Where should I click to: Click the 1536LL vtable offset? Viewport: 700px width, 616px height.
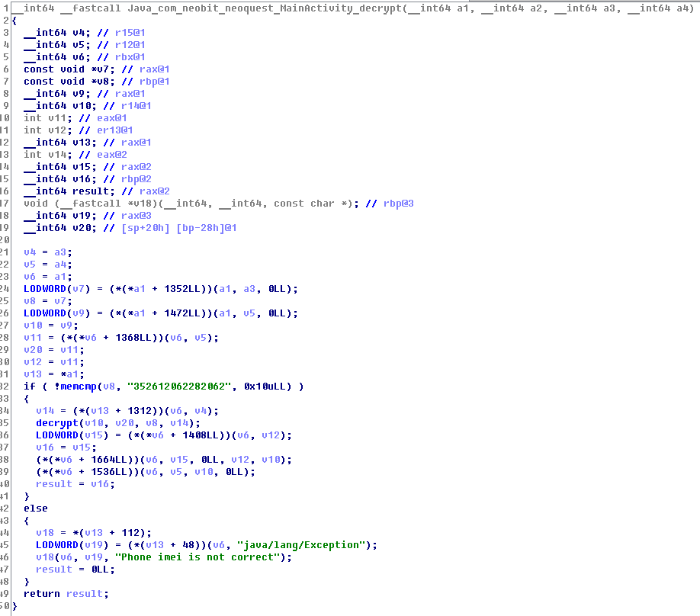pos(109,471)
